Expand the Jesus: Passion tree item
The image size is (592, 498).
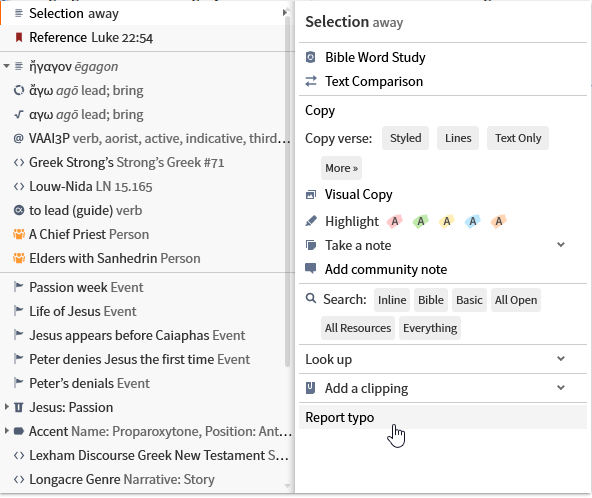pyautogui.click(x=6, y=407)
